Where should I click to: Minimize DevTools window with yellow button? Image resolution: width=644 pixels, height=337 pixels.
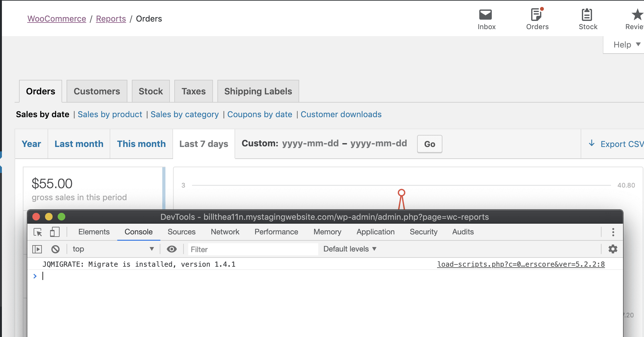(x=49, y=217)
